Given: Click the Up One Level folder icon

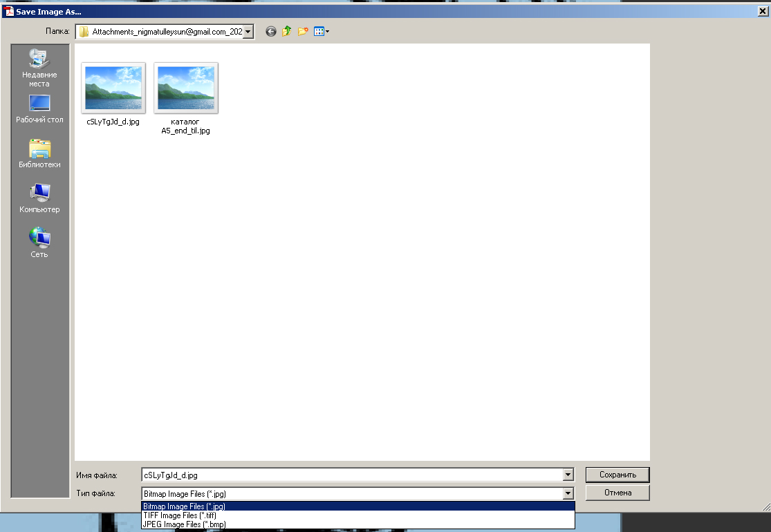Looking at the screenshot, I should [x=286, y=31].
